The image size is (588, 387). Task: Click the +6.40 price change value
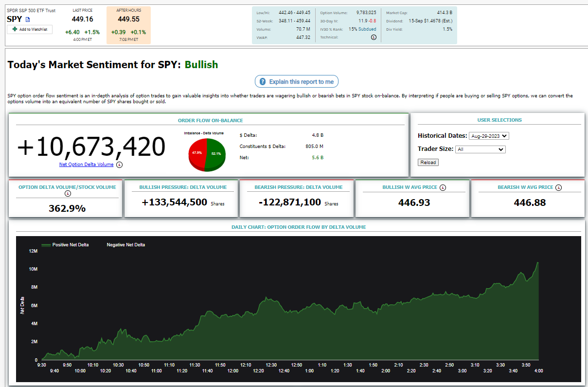pos(72,32)
